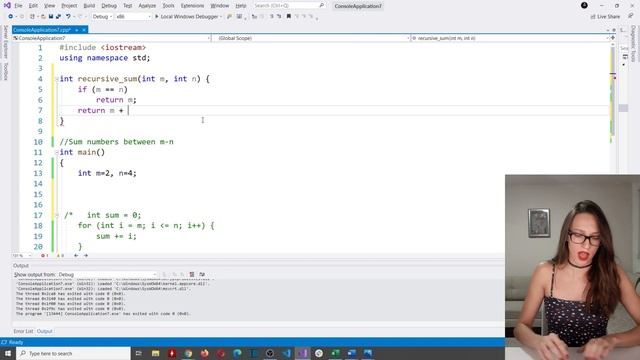The height and width of the screenshot is (360, 640).
Task: Close the ConsoleApplication7.cpp tab
Action: point(84,30)
